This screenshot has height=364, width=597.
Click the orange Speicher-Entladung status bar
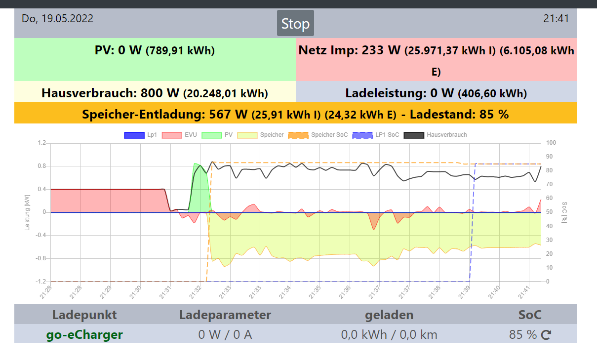point(295,114)
